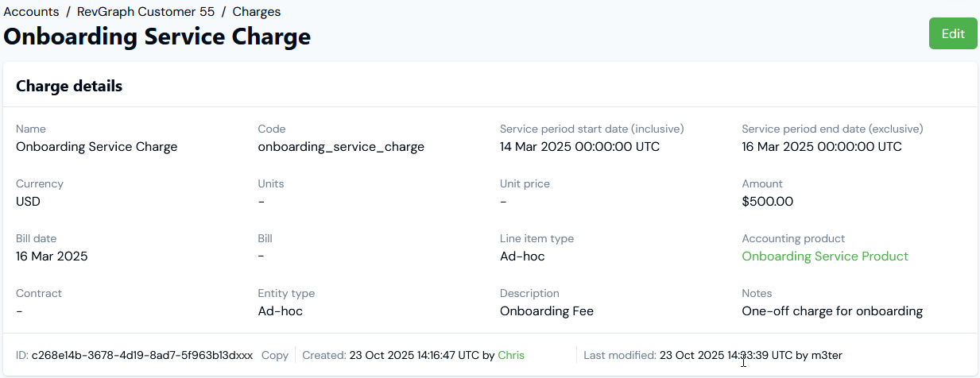This screenshot has height=378, width=980.
Task: Click the Onboarding Fee description value
Action: coord(547,311)
